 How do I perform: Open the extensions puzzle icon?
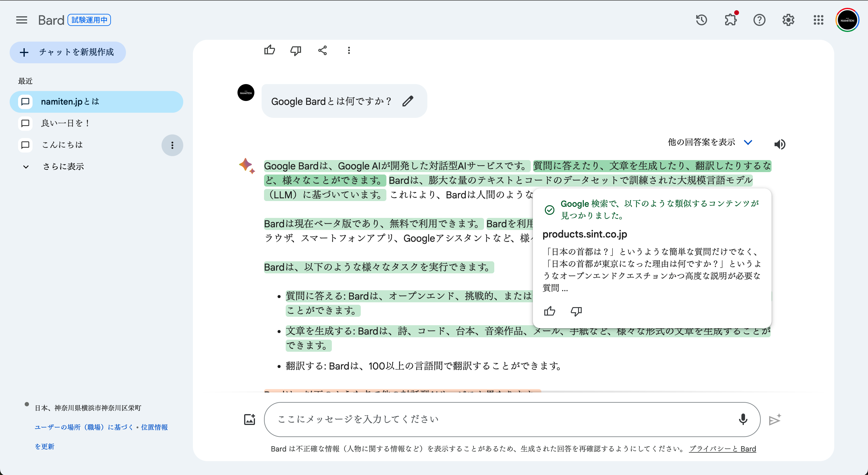tap(731, 20)
